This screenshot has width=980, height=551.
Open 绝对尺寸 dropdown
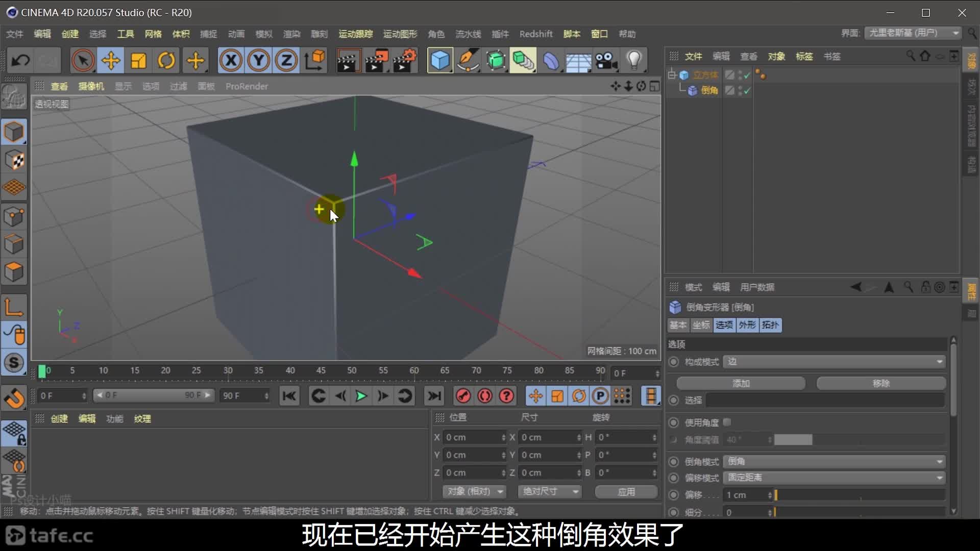(549, 491)
